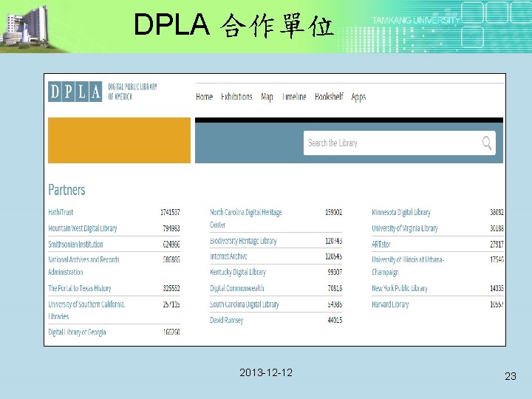Open the ARTstor partner link

click(x=381, y=245)
